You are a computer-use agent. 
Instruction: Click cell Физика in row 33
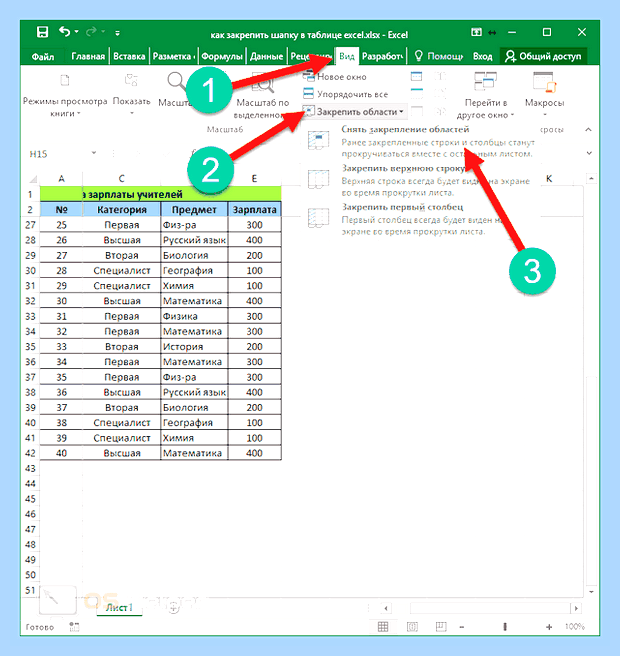(x=194, y=316)
